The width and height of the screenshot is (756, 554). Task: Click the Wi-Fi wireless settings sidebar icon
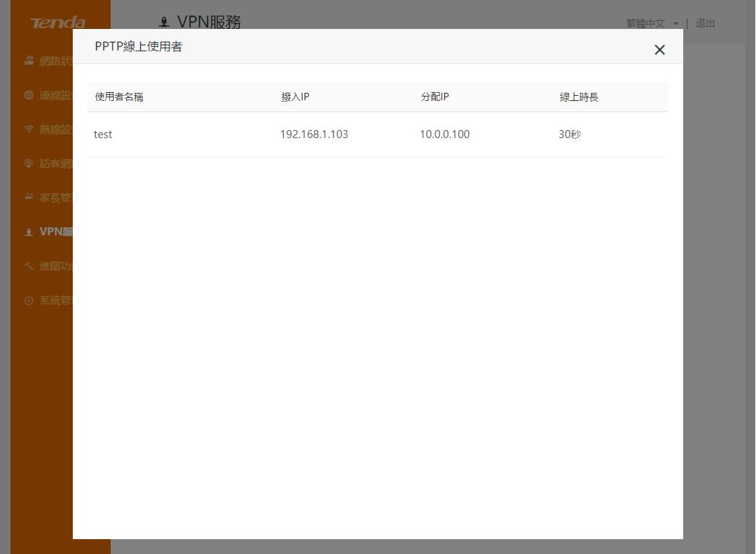point(29,129)
